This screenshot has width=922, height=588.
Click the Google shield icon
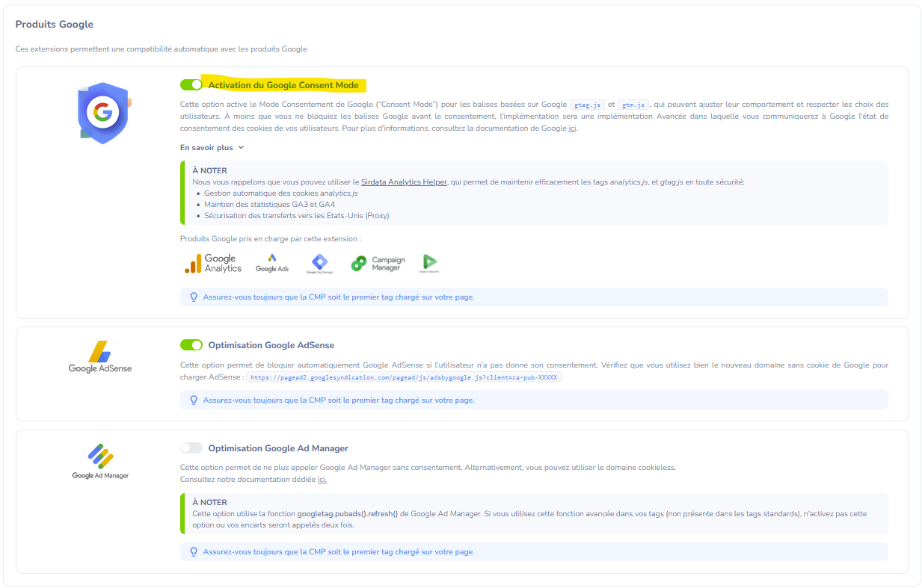pyautogui.click(x=103, y=113)
